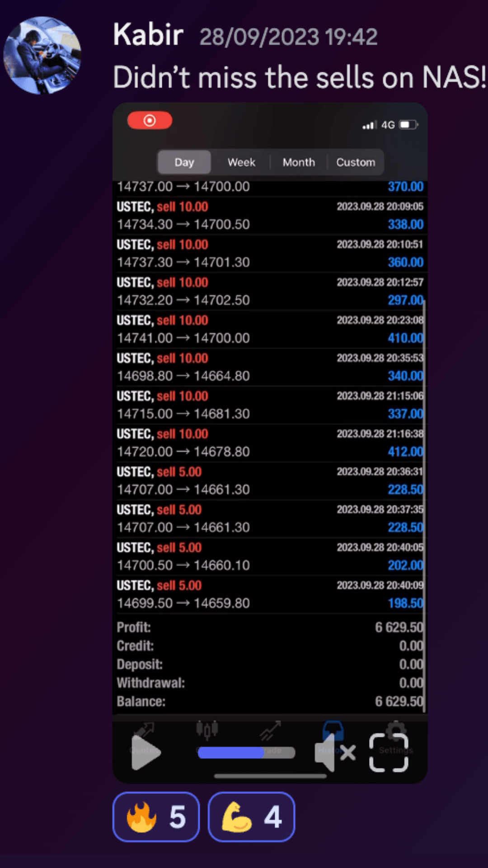
Task: Open the History tray icon
Action: click(333, 729)
